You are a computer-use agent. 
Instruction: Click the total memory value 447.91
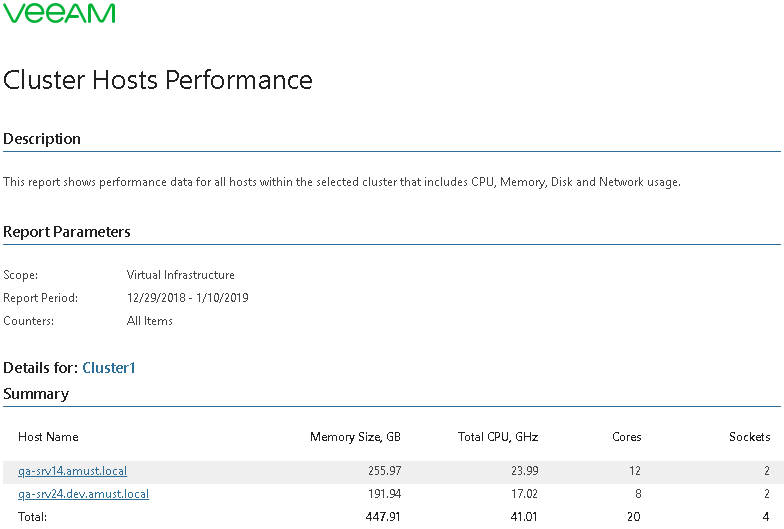click(x=383, y=516)
